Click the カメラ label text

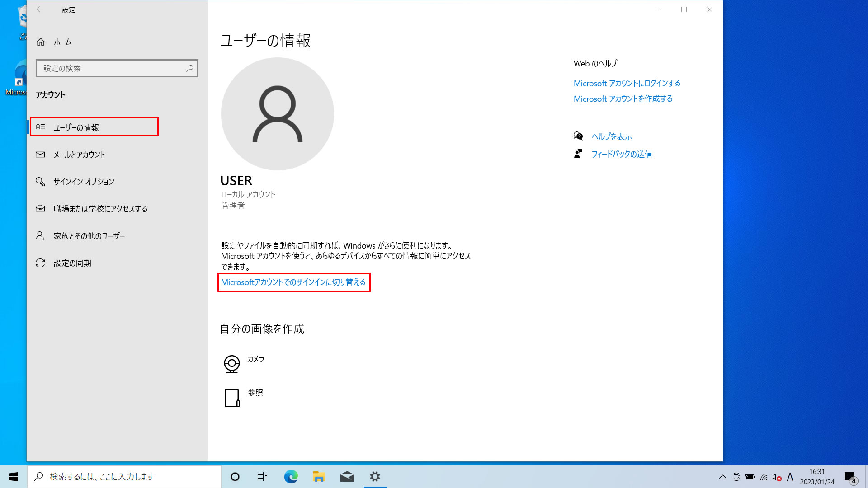[256, 359]
